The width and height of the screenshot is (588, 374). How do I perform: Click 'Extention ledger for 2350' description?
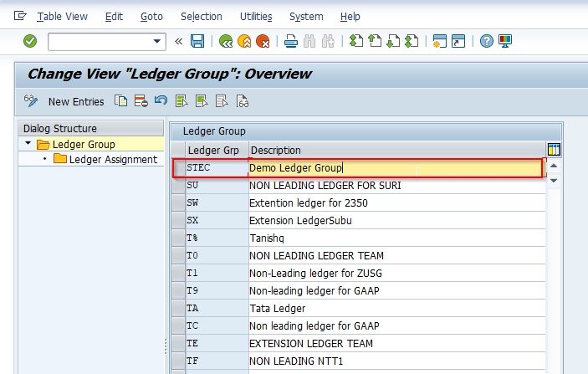click(x=396, y=203)
